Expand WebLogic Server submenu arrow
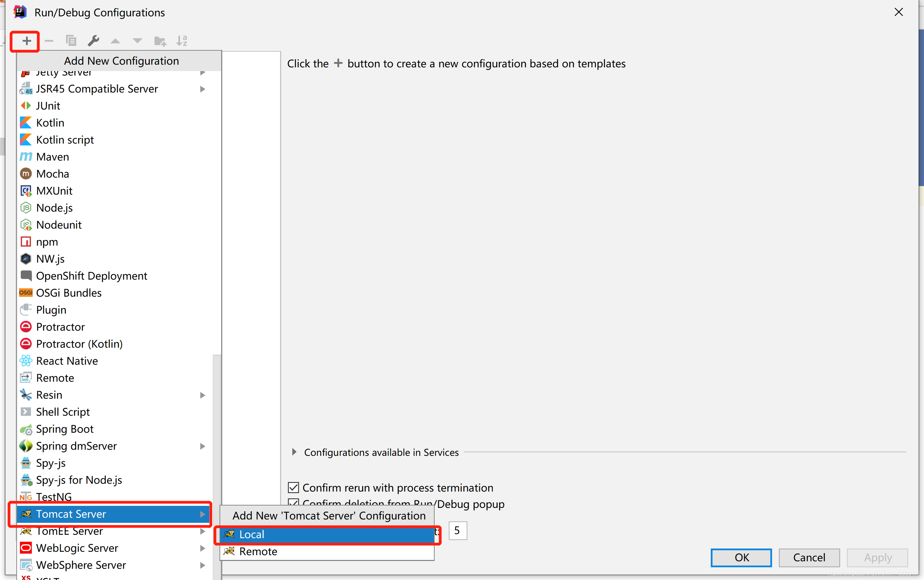Image resolution: width=924 pixels, height=580 pixels. (202, 548)
